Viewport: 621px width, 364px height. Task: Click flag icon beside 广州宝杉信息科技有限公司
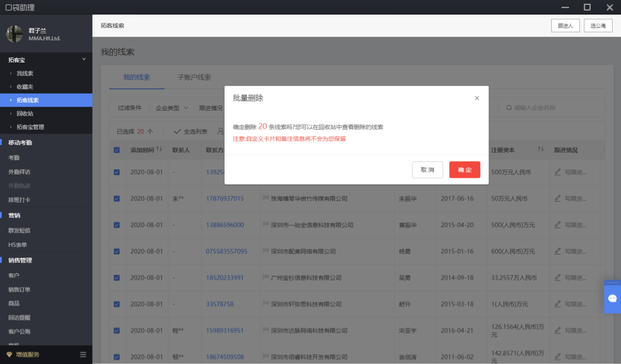pos(266,277)
